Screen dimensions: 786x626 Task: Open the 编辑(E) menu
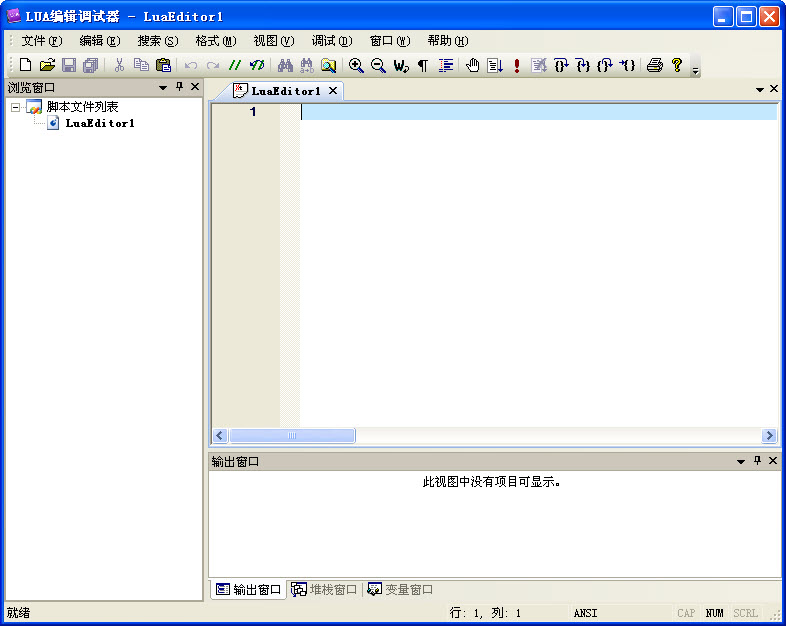click(x=100, y=41)
